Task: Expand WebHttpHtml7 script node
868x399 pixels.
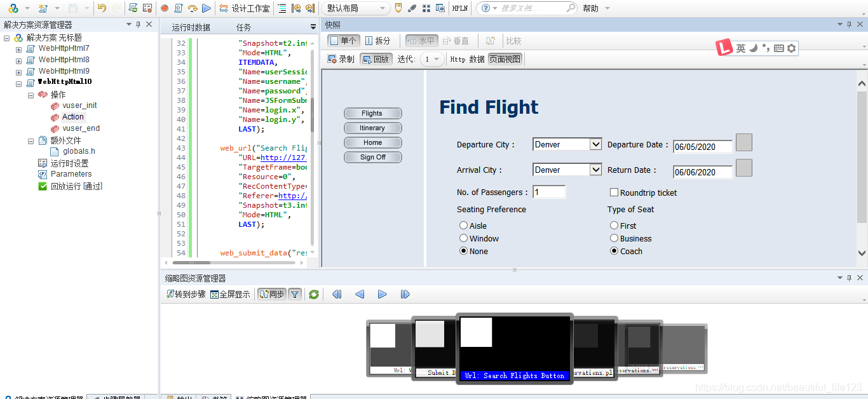Action: click(x=18, y=49)
